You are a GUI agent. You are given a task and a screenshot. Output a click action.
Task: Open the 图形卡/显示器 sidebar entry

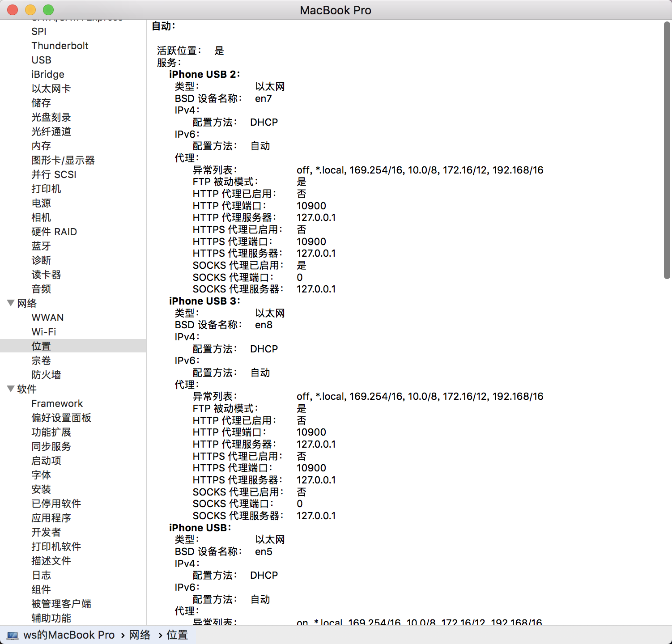63,160
